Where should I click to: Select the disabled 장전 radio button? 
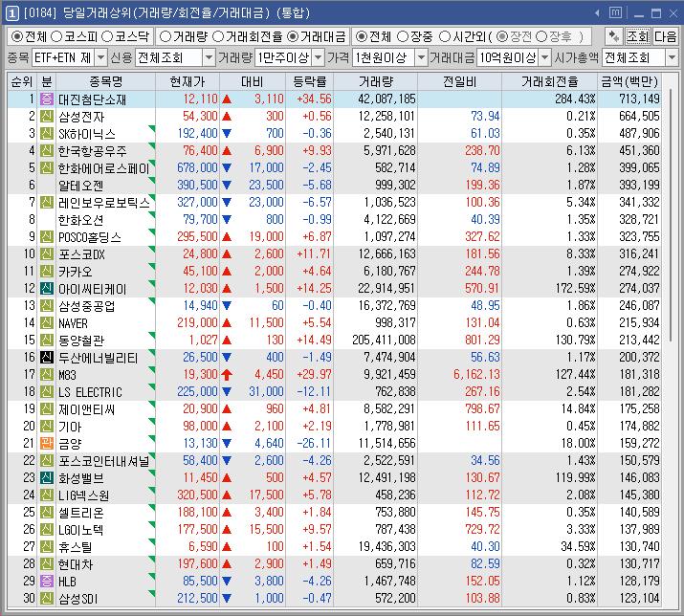tap(502, 36)
